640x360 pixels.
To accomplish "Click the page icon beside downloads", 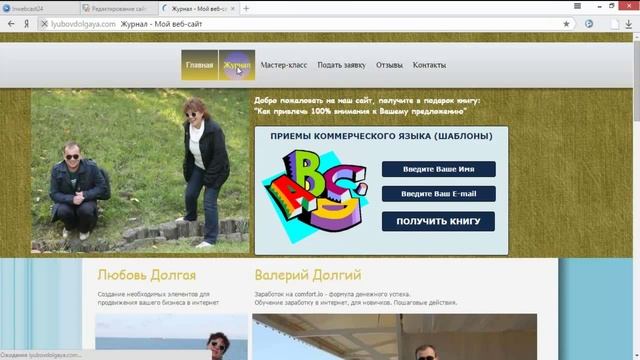I will [614, 24].
